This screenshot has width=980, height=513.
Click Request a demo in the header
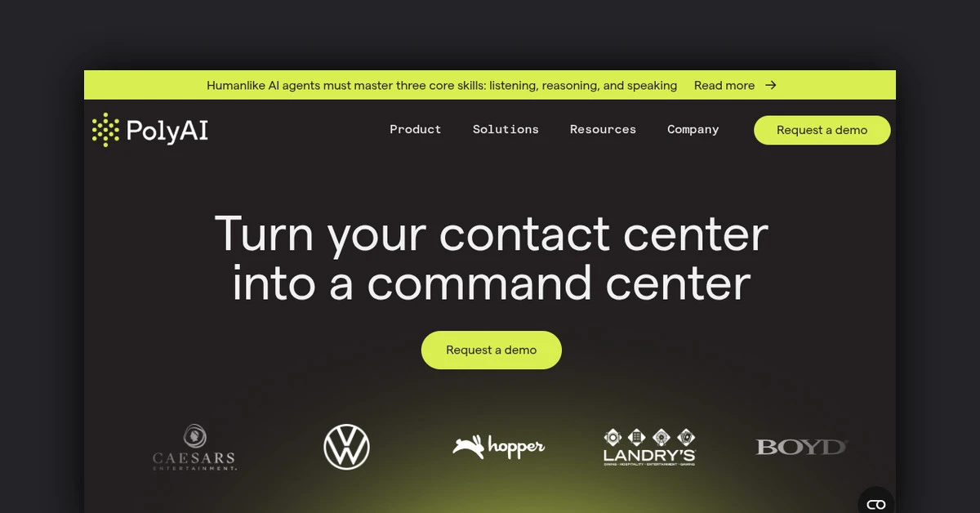(x=822, y=130)
